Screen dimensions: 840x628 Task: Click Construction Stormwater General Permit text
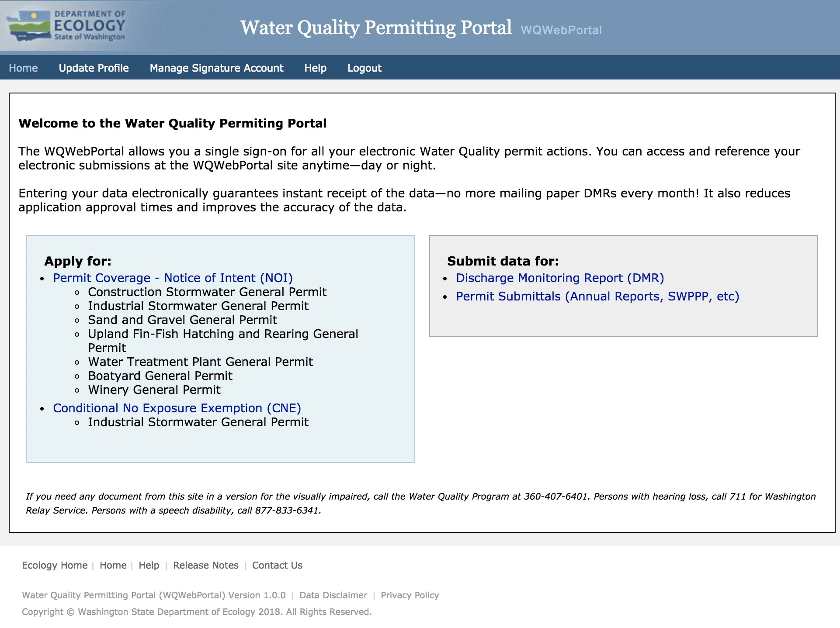click(207, 292)
